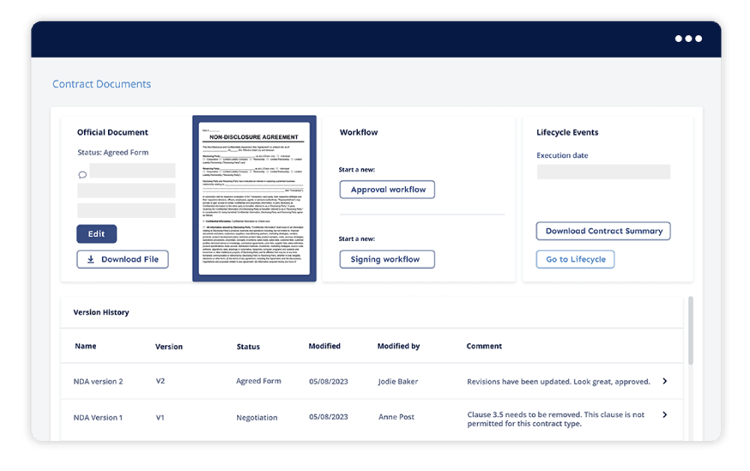The width and height of the screenshot is (750, 471).
Task: Click the version history vertical scrollbar
Action: (689, 330)
